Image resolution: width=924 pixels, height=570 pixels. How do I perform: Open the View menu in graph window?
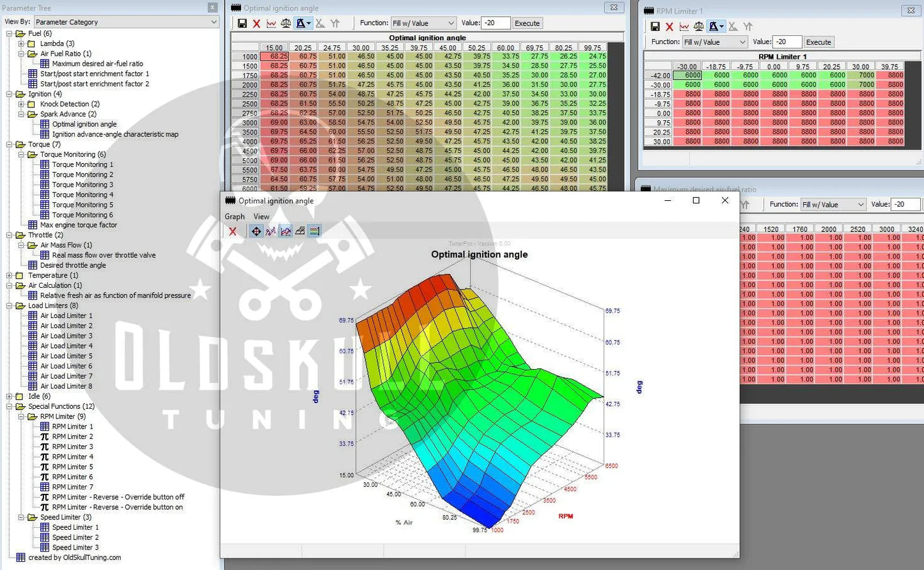click(x=261, y=217)
